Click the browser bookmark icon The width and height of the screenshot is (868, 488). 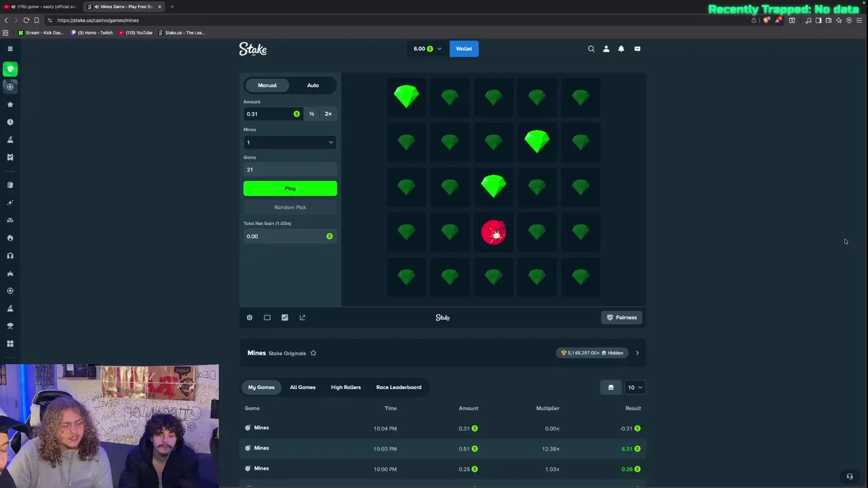(37, 20)
